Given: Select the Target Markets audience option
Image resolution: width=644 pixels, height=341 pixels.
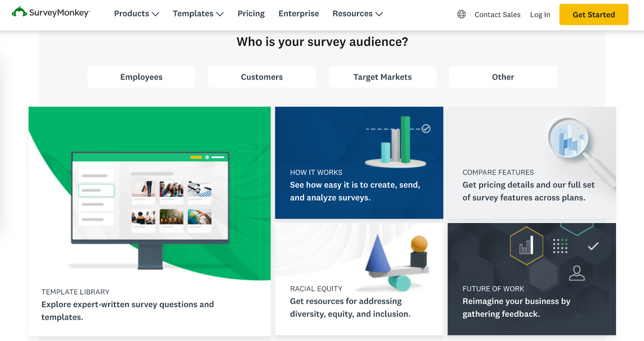Looking at the screenshot, I should (382, 77).
